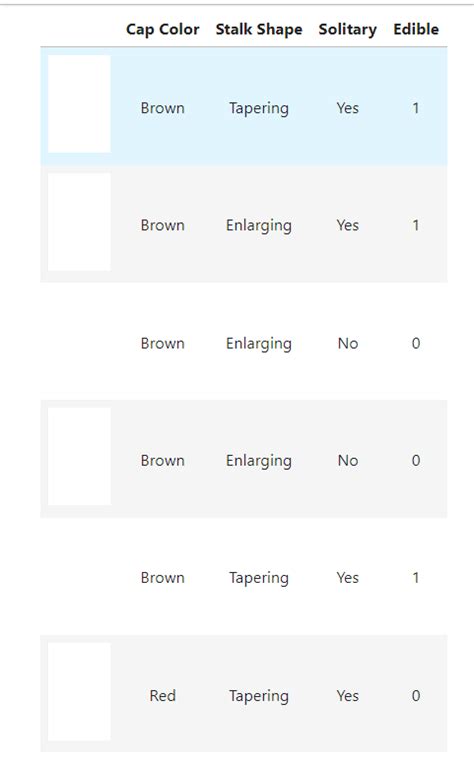Select No cell in unshaded white Enlarging row

point(348,343)
